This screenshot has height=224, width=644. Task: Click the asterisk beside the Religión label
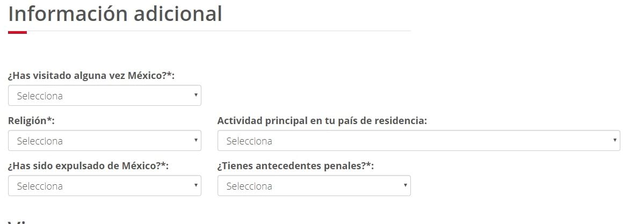pos(50,120)
